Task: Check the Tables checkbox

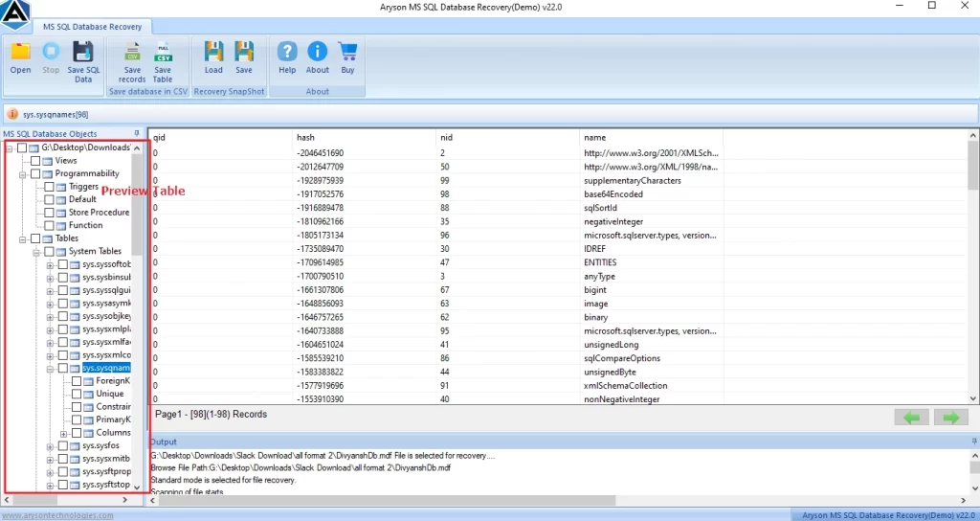Action: coord(35,238)
